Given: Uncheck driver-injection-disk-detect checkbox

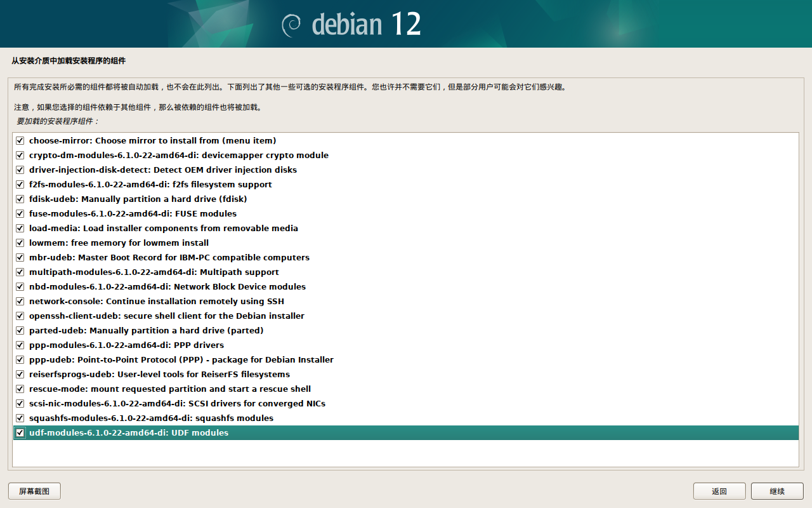Looking at the screenshot, I should pos(20,170).
